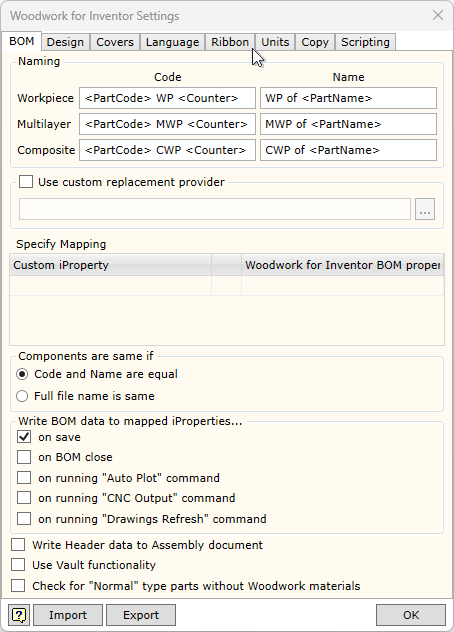Image resolution: width=454 pixels, height=632 pixels.
Task: Confirm settings with OK button
Action: pos(411,615)
